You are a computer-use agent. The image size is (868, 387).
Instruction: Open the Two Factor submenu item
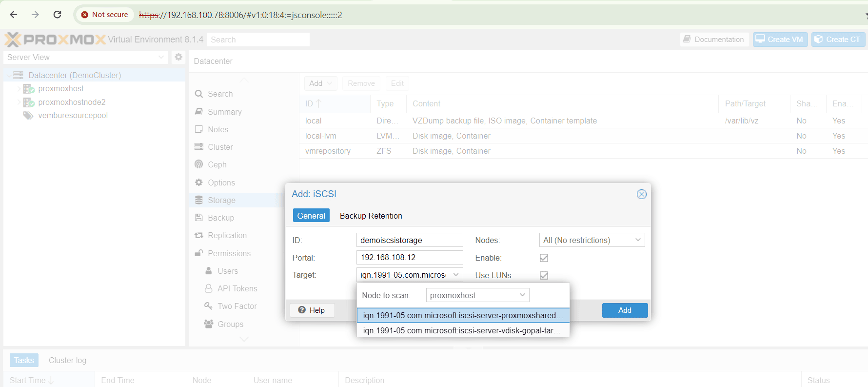tap(237, 306)
